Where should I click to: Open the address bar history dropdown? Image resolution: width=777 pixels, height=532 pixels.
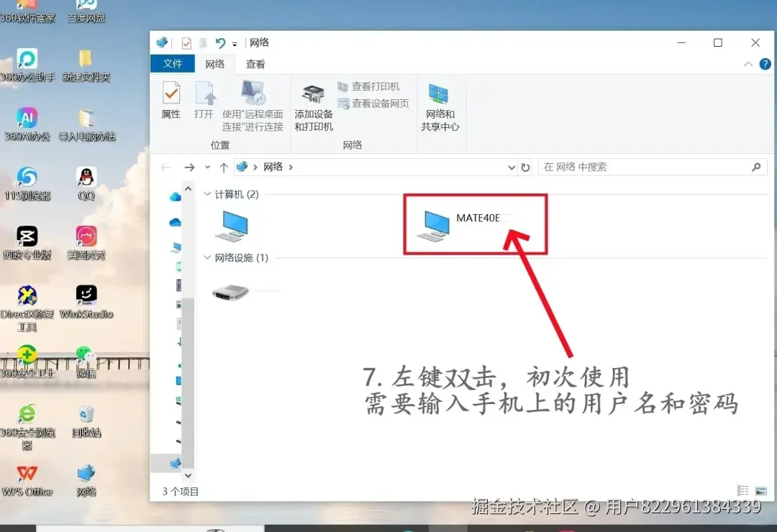coord(511,166)
